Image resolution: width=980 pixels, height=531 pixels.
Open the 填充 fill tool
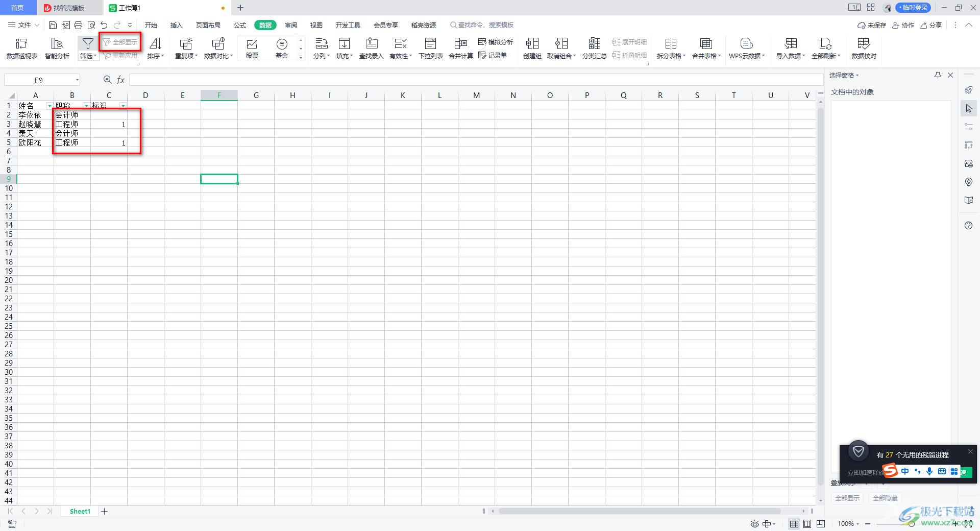click(345, 49)
